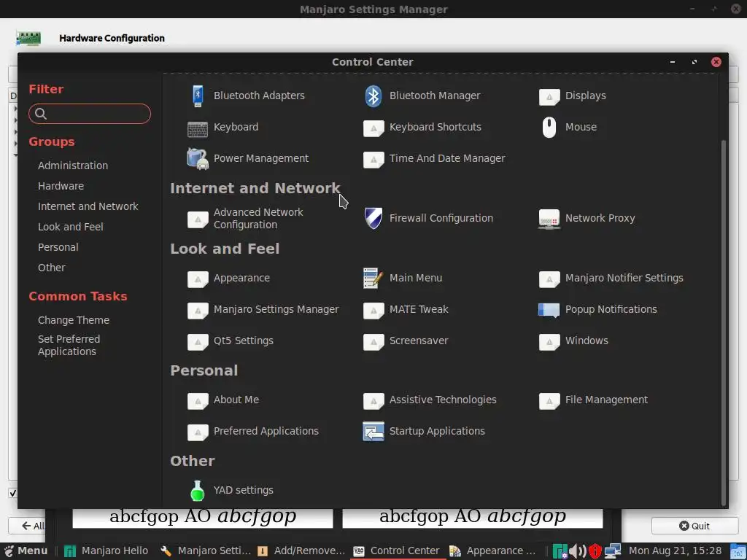747x560 pixels.
Task: Open Screensaver preferences icon
Action: tap(373, 342)
